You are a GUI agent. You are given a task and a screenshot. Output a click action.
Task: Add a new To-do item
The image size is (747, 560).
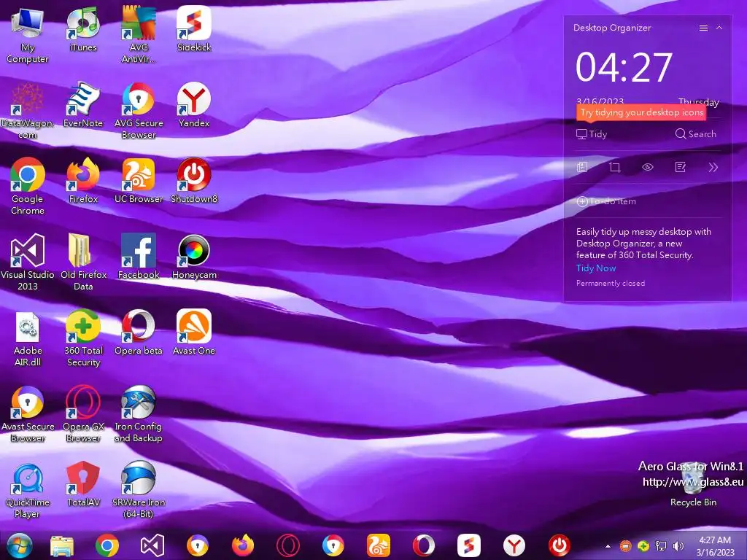[606, 201]
